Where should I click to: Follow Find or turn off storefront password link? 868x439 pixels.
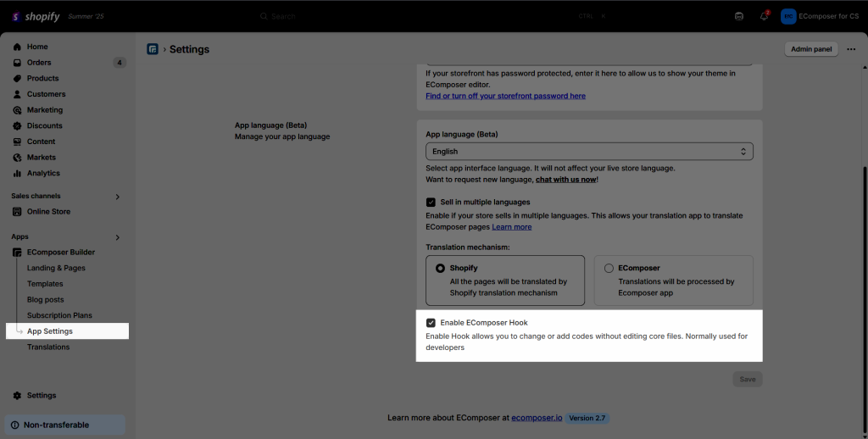tap(505, 96)
